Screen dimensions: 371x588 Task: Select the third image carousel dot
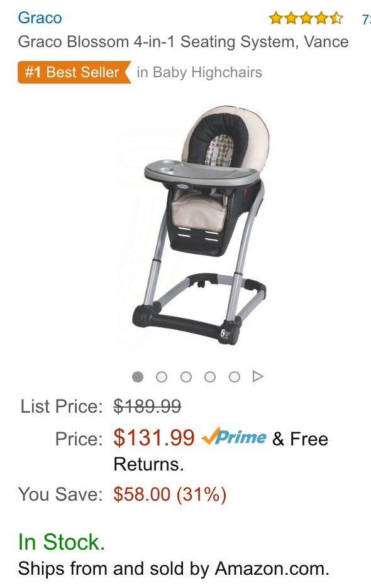point(186,376)
